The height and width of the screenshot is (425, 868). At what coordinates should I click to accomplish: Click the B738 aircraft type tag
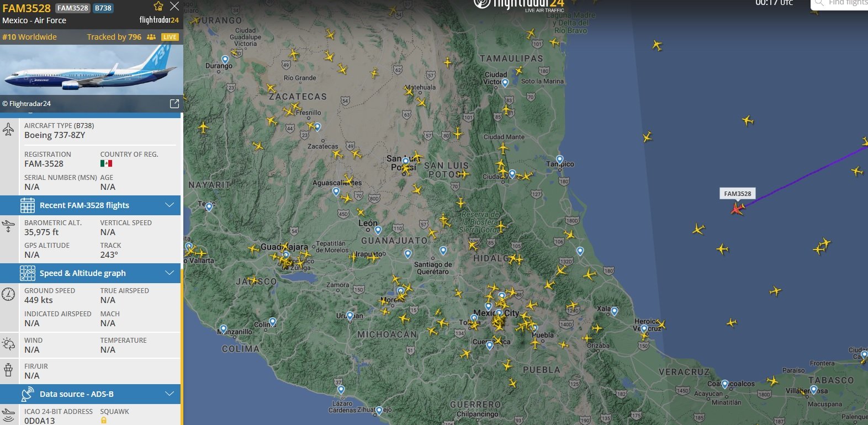pos(103,8)
